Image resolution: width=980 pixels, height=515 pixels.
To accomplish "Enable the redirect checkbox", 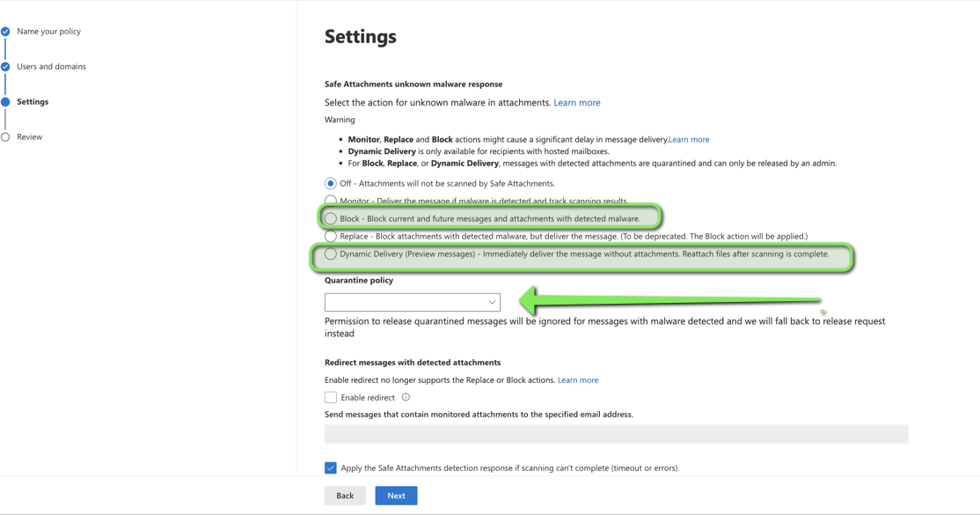I will pyautogui.click(x=330, y=397).
